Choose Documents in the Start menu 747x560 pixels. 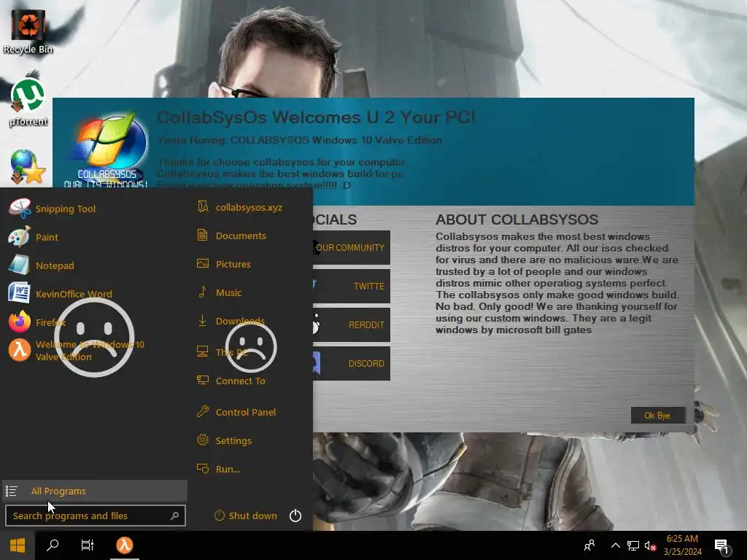coord(241,236)
